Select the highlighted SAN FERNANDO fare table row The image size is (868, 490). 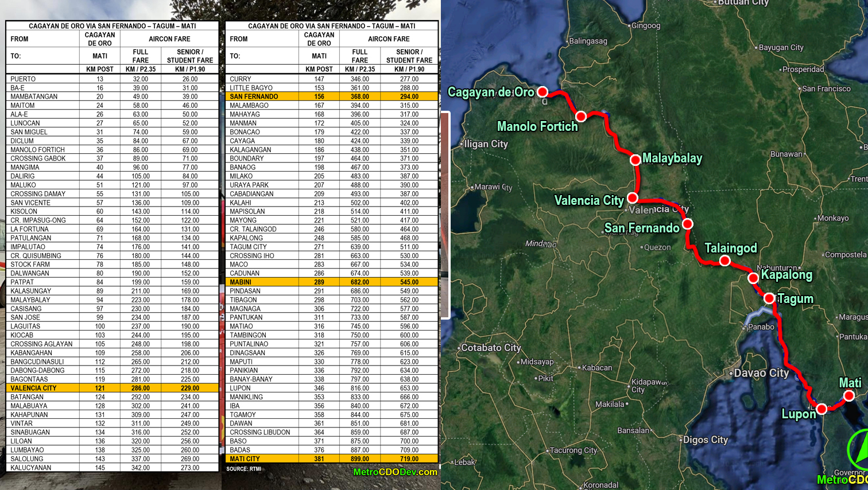331,96
